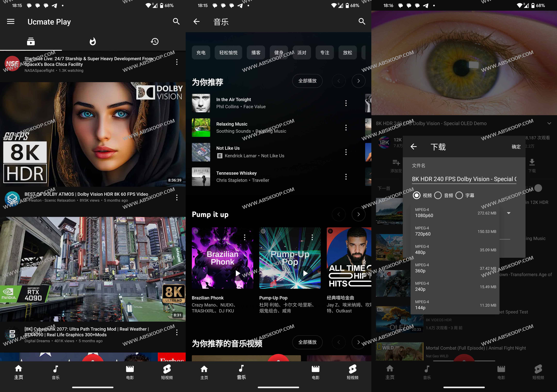This screenshot has height=392, width=557.
Task: Go back from the 下载 dialog
Action: pos(414,146)
